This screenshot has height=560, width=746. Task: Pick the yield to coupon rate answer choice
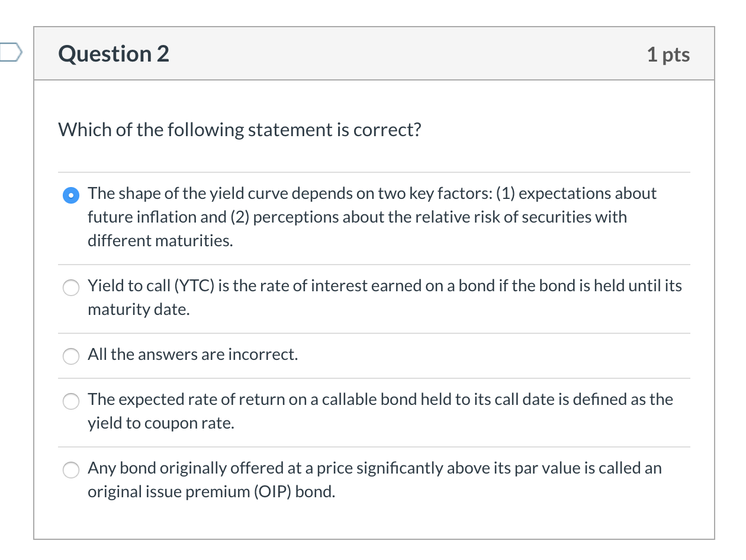pos(70,401)
